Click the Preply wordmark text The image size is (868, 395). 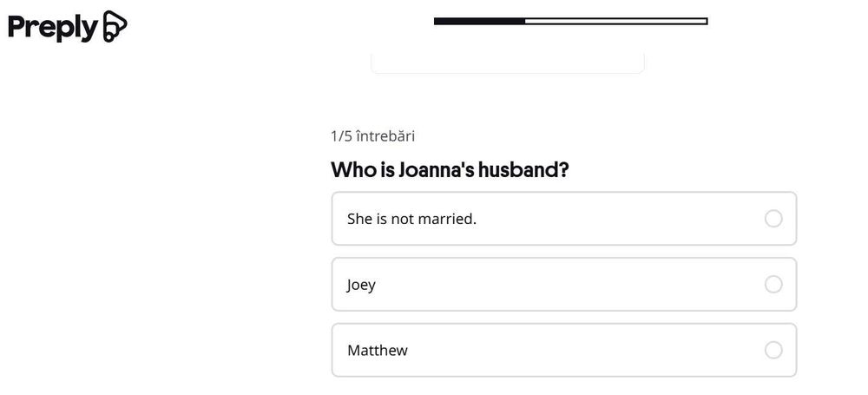tap(52, 28)
